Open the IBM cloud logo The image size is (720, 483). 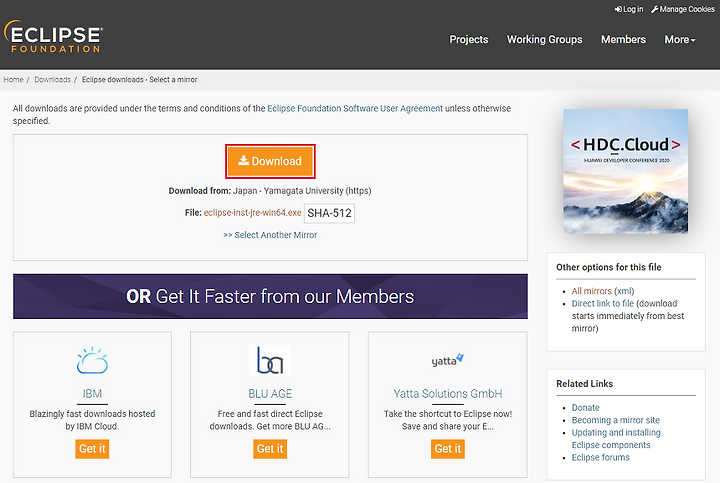tap(92, 360)
